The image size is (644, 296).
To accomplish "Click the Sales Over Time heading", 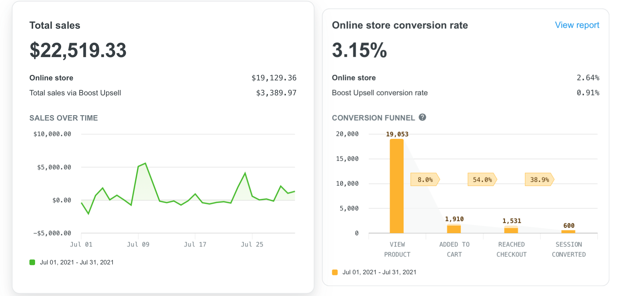I will pyautogui.click(x=63, y=118).
